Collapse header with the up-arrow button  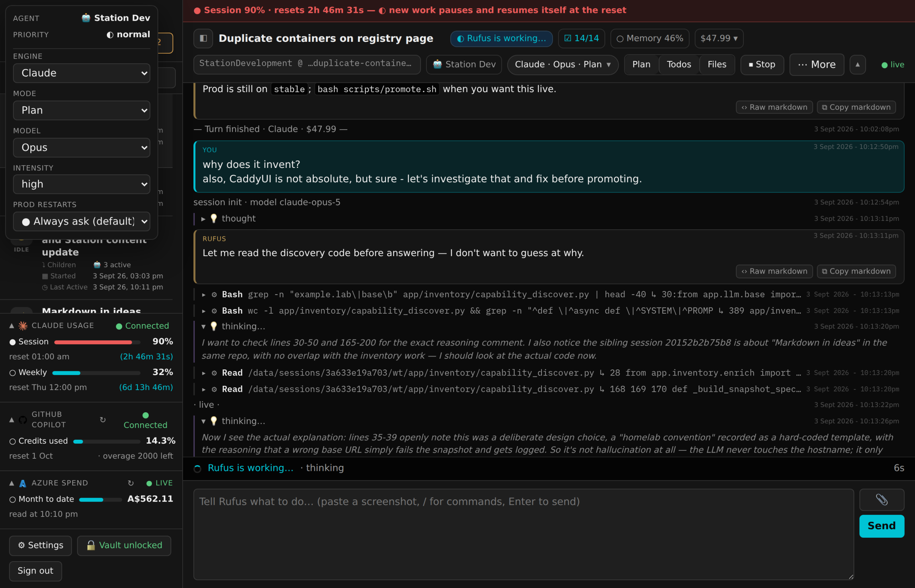coord(857,65)
